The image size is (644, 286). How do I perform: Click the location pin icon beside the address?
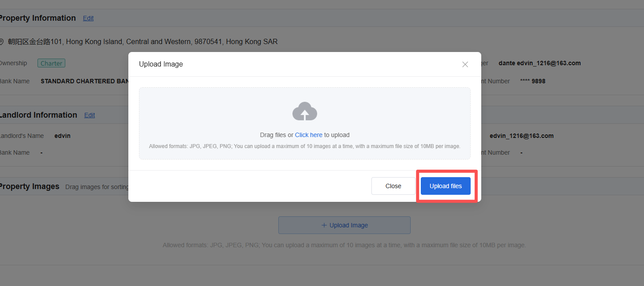tap(1, 42)
